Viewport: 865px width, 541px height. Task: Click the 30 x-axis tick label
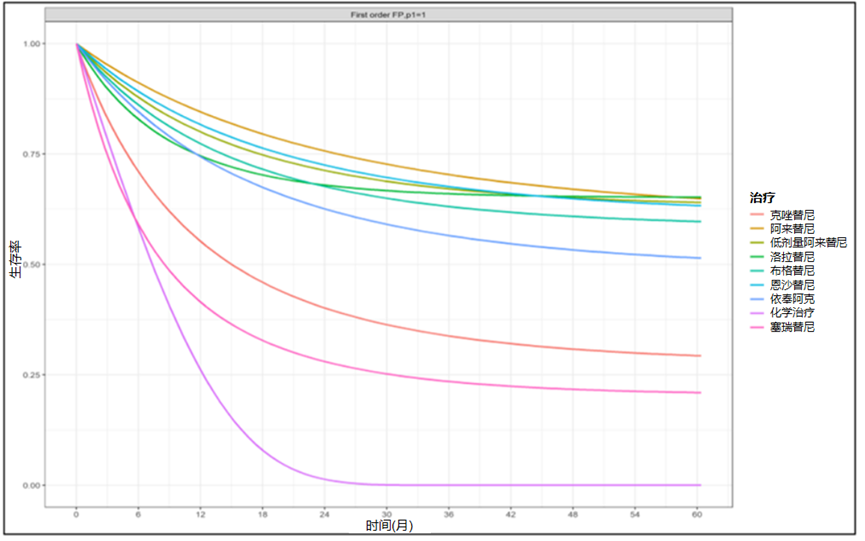(x=388, y=513)
